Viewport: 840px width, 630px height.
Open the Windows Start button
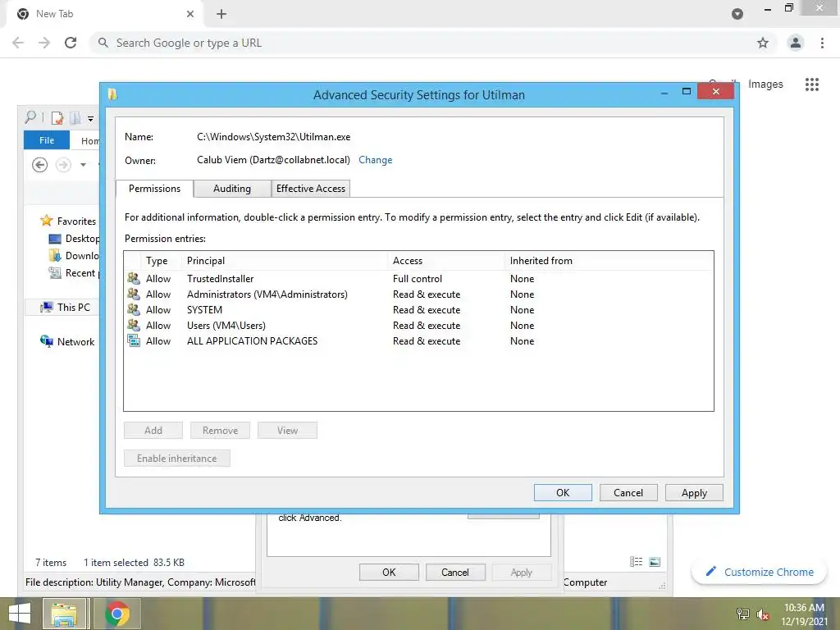point(20,614)
